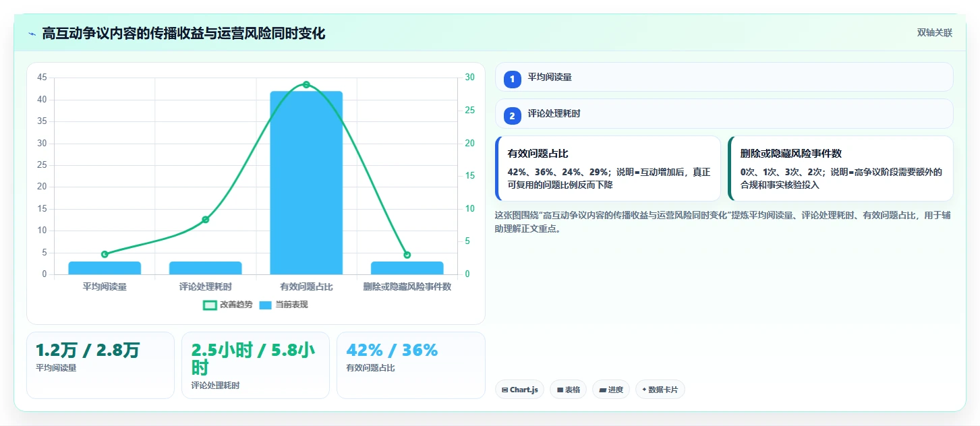Click the 表格 tag icon
Screen dimensions: 980x426
[x=560, y=390]
